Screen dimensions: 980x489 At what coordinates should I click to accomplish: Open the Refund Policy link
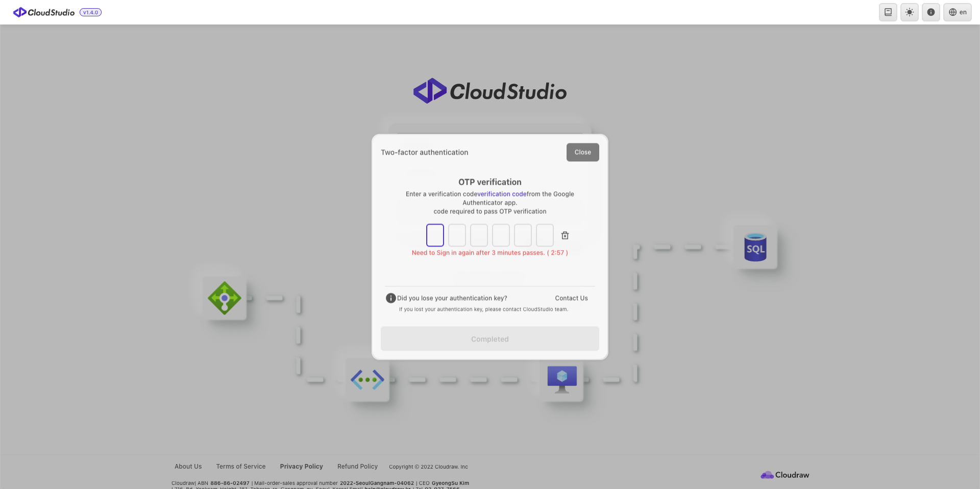coord(357,467)
